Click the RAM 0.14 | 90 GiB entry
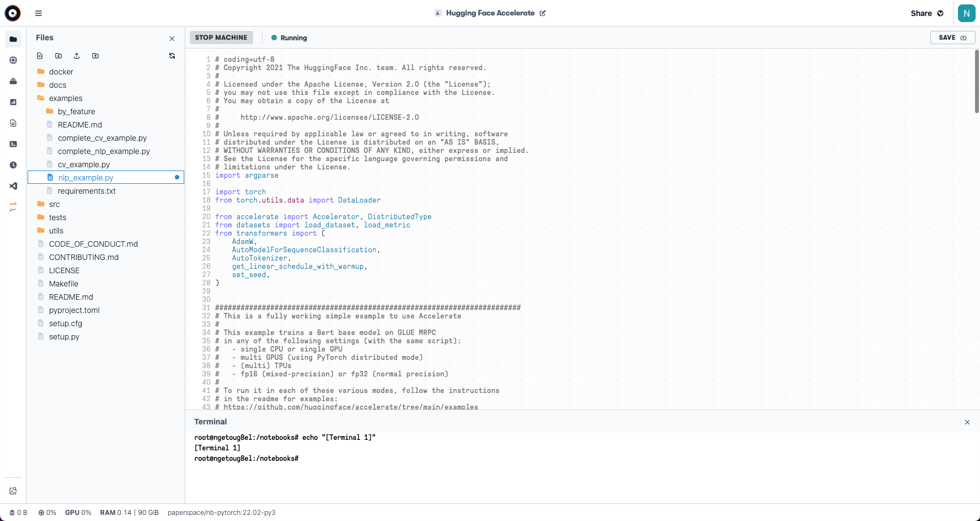The height and width of the screenshot is (521, 980). pyautogui.click(x=129, y=513)
